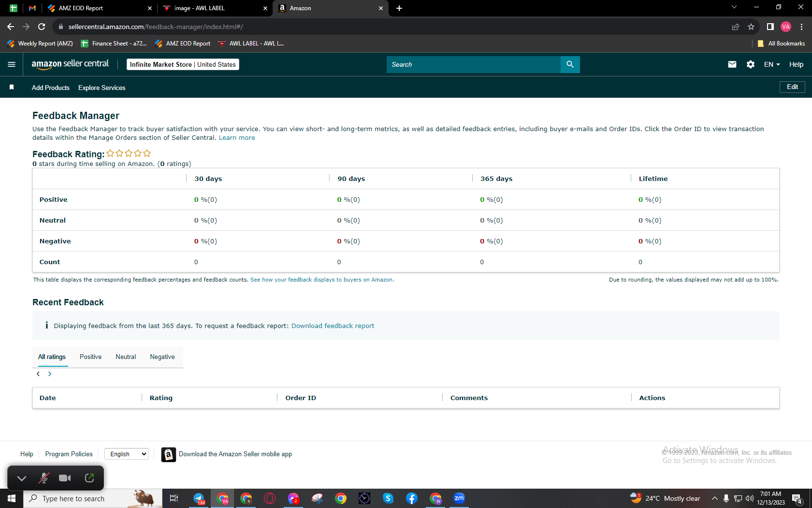Image resolution: width=812 pixels, height=508 pixels.
Task: Bookmark this page with the star icon
Action: (751, 27)
